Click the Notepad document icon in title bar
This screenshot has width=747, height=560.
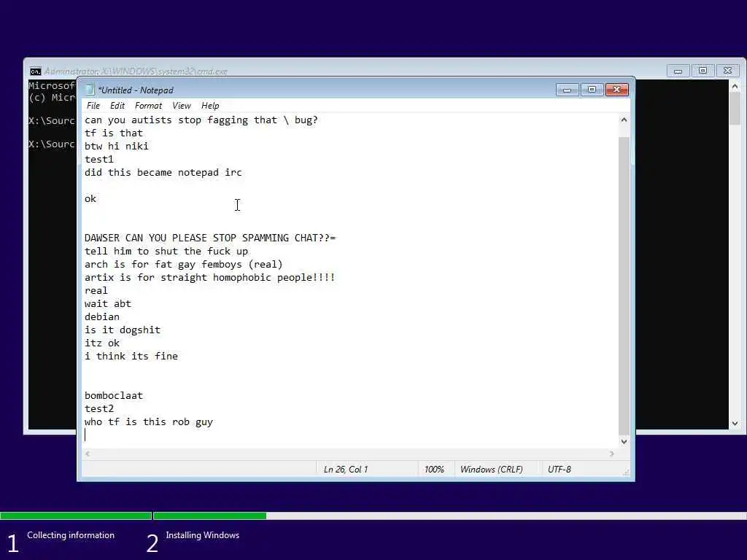(x=90, y=90)
